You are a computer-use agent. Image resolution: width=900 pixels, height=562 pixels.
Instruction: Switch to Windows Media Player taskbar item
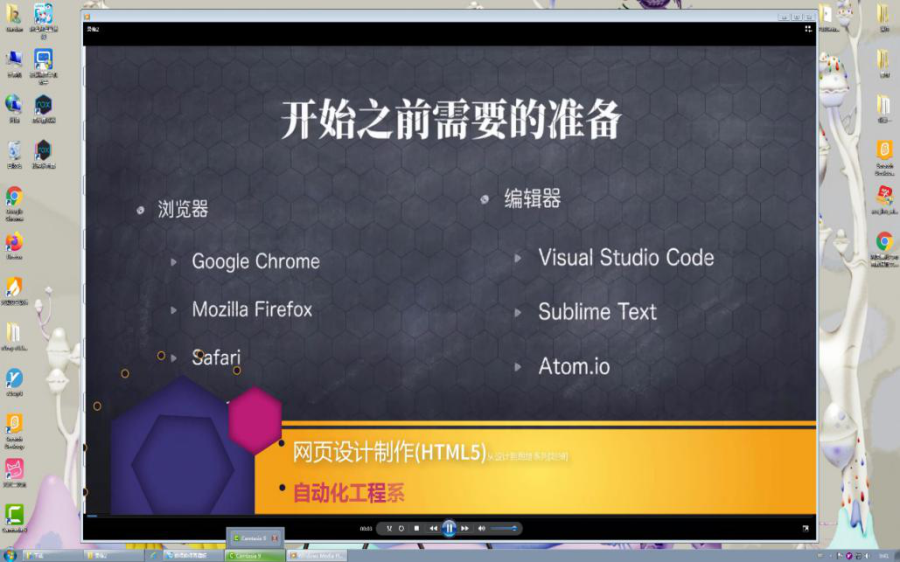(x=316, y=555)
